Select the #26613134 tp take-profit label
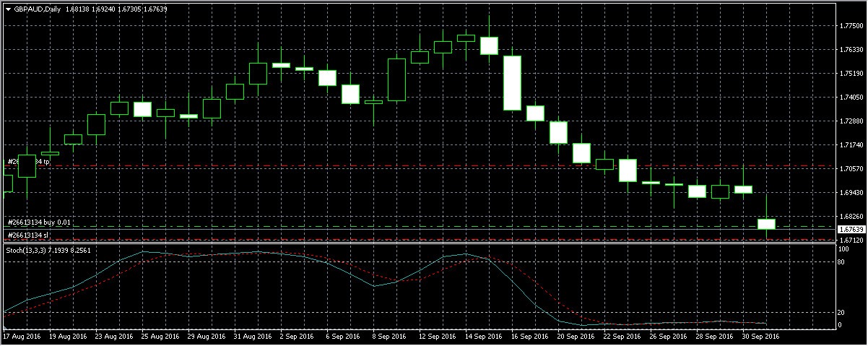868x346 pixels. tap(28, 162)
